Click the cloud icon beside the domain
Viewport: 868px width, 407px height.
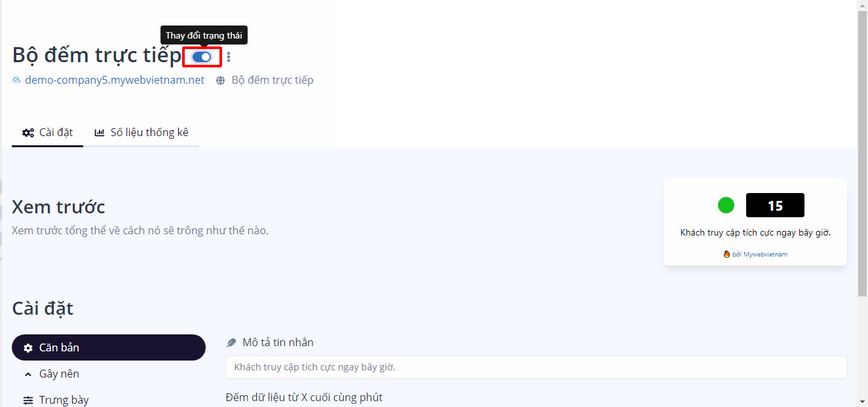17,80
